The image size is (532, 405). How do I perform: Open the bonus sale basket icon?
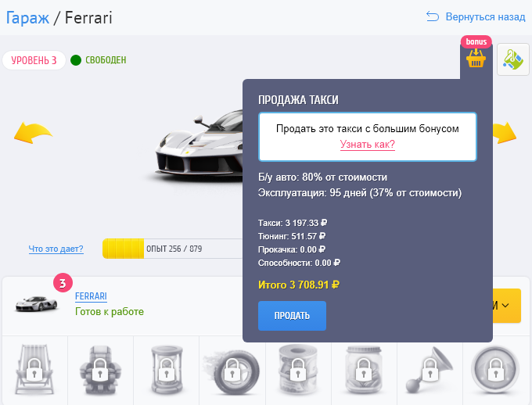point(476,59)
